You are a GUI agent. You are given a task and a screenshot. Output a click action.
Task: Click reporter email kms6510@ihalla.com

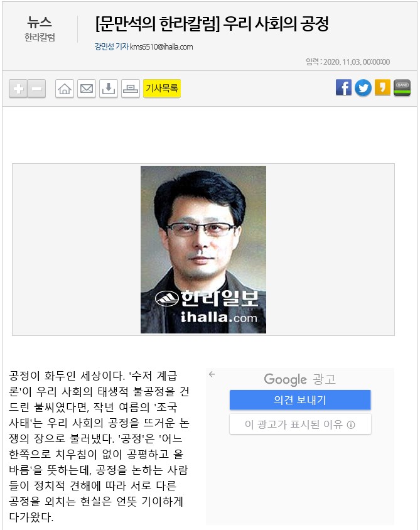[161, 47]
